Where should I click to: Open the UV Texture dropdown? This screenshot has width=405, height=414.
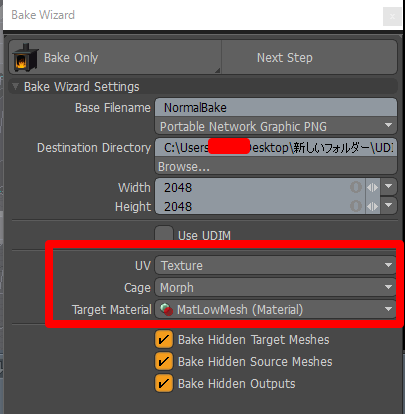275,265
